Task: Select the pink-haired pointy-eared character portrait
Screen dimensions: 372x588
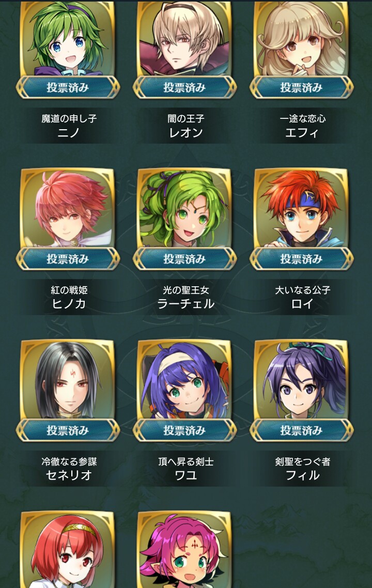Action: (184, 549)
